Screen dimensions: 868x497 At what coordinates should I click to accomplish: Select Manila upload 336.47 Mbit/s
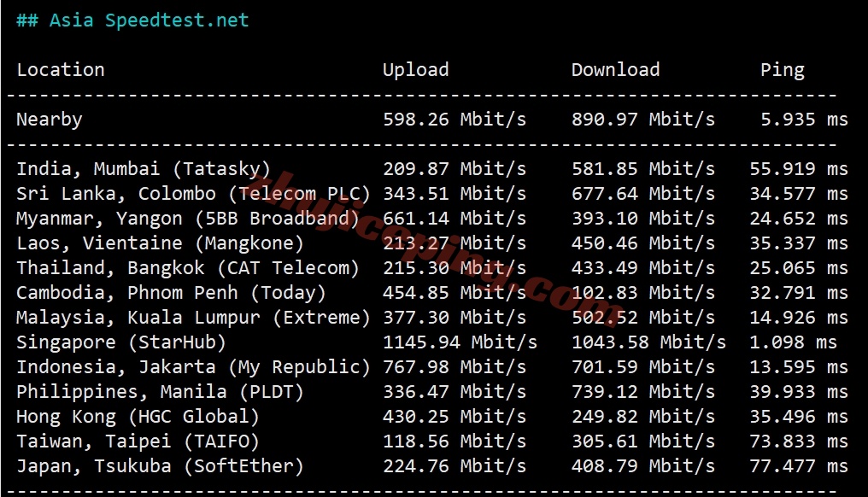[x=455, y=392]
